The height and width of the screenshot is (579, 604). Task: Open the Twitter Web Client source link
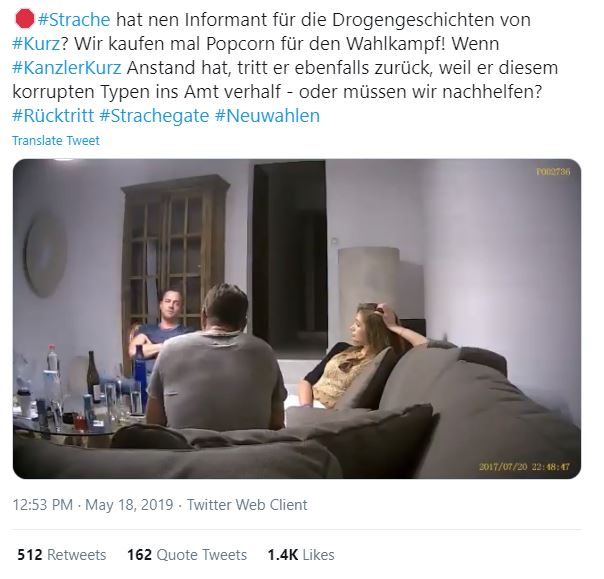[247, 504]
